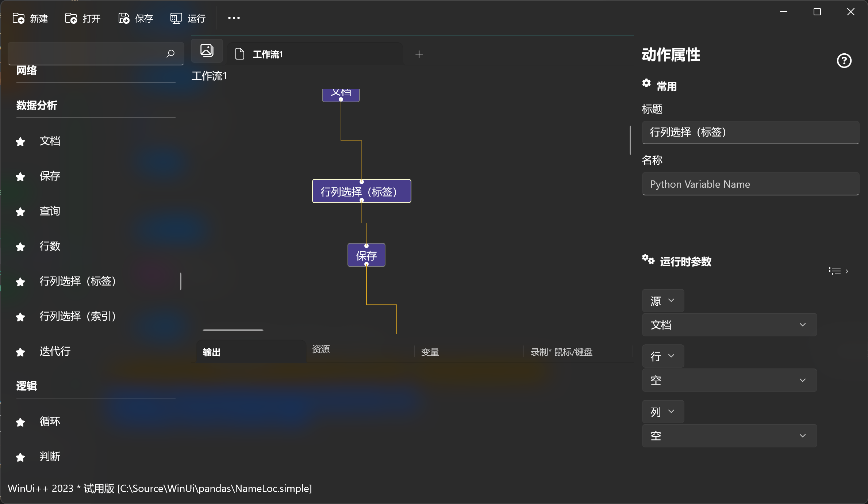Click the Save icon in top toolbar
Viewport: 868px width, 504px height.
[x=124, y=18]
